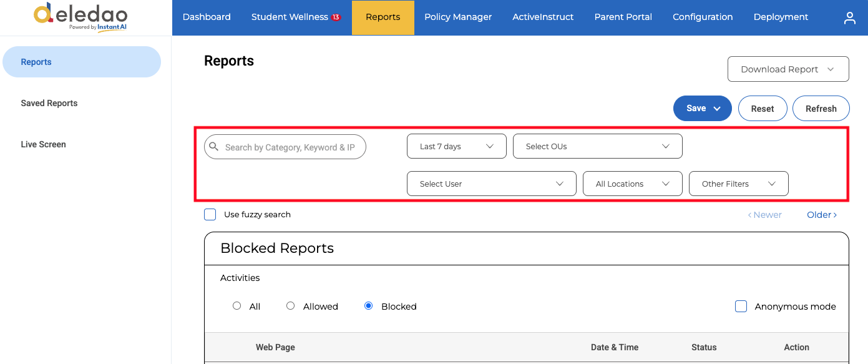Screen dimensions: 868x364
Task: Select the Allowed activities radio button
Action: pyautogui.click(x=290, y=306)
